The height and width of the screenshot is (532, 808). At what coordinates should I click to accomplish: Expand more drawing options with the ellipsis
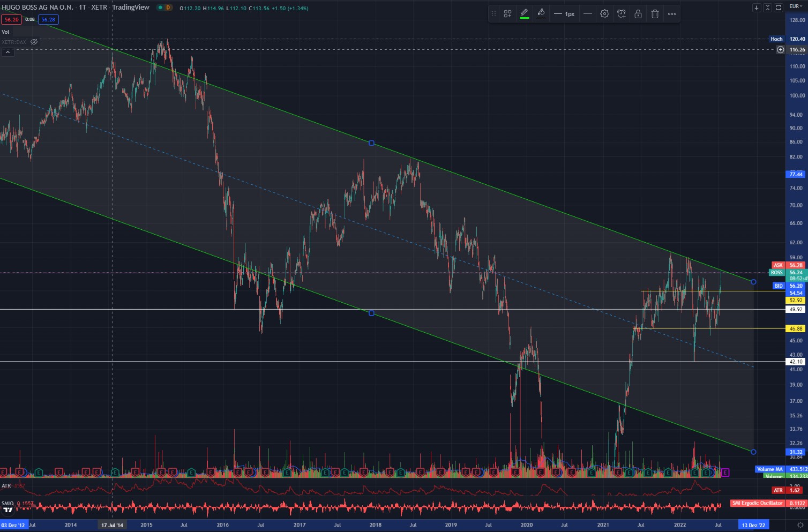[x=672, y=13]
